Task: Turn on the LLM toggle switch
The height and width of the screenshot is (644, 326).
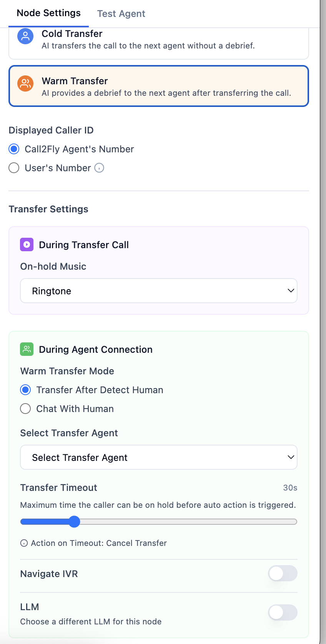Action: point(283,612)
